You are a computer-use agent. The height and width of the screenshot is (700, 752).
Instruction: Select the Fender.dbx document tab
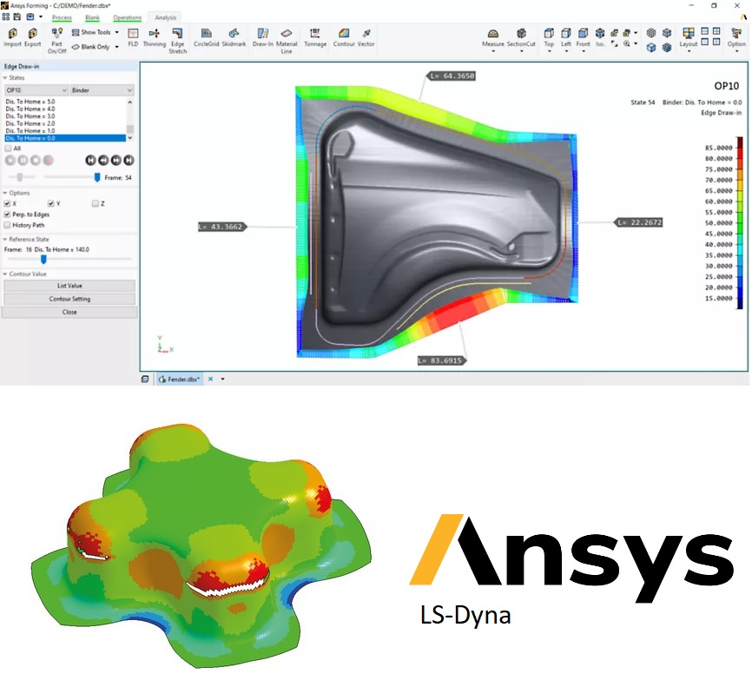point(179,379)
